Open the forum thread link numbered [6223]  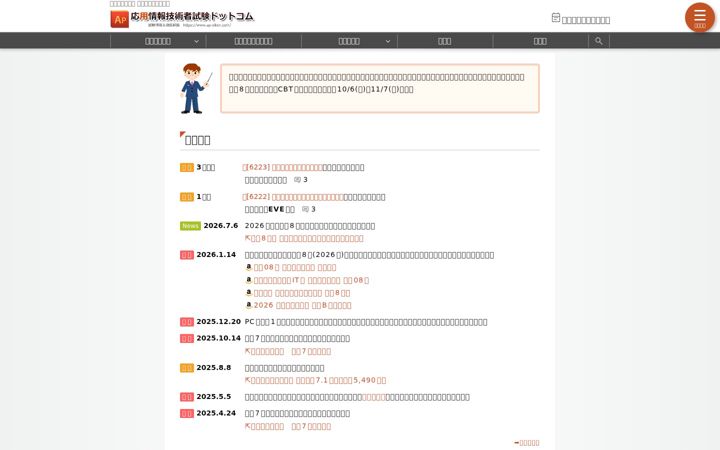(282, 167)
